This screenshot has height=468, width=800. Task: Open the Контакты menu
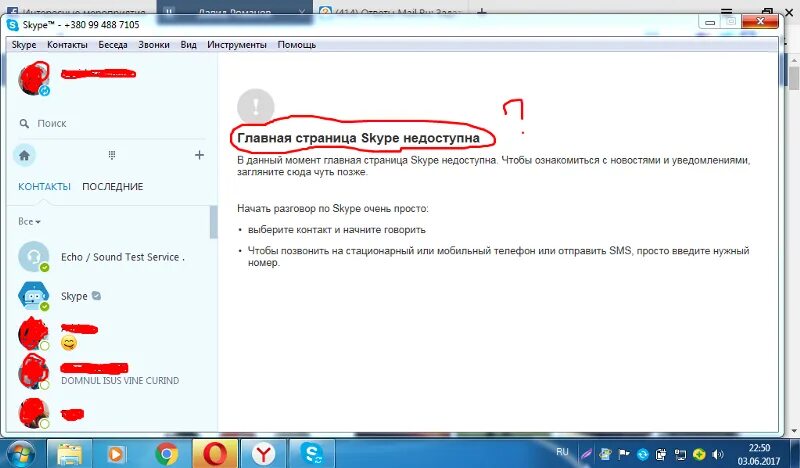click(67, 44)
